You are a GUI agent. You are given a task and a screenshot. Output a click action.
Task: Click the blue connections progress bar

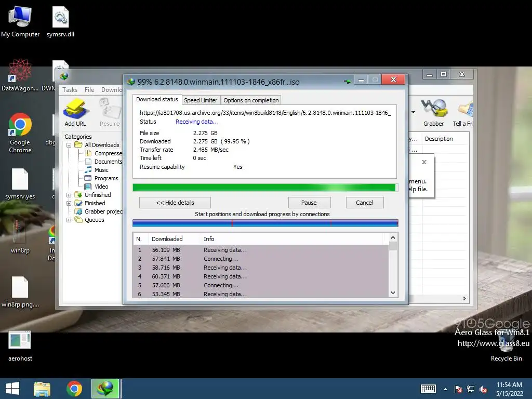click(x=265, y=223)
